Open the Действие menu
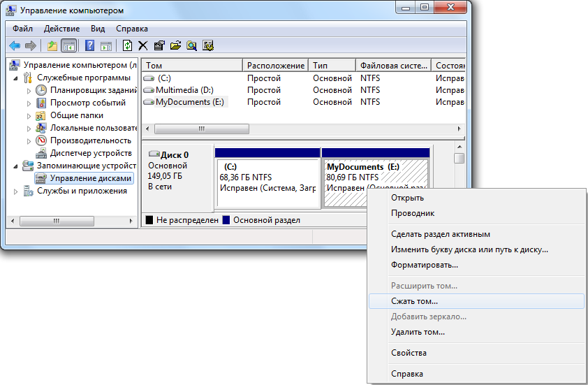 [62, 29]
